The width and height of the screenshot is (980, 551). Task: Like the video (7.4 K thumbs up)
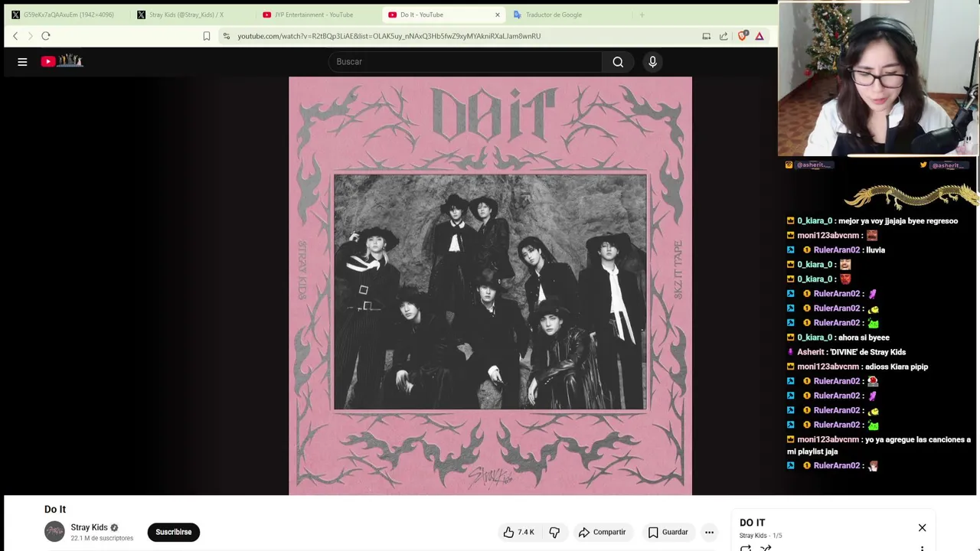(x=518, y=532)
